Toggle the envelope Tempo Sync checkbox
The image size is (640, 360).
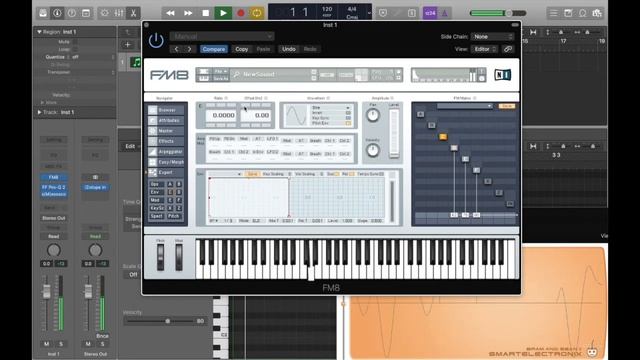point(381,174)
